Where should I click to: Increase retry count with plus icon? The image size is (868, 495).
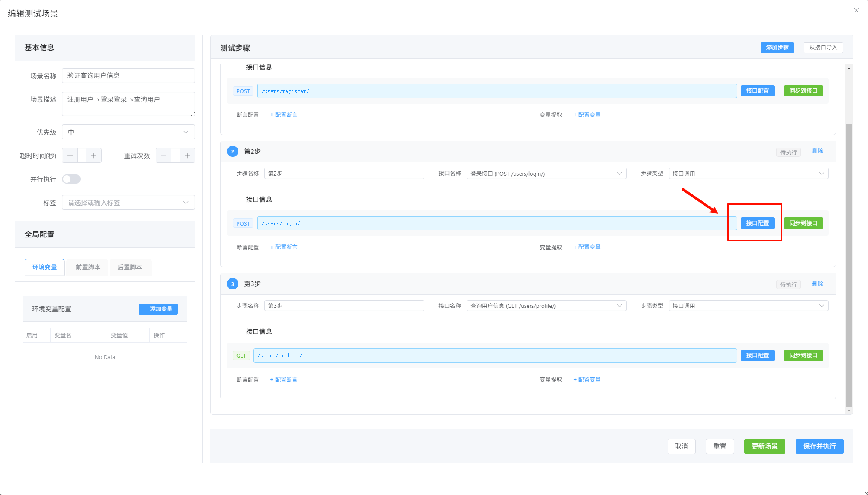tap(187, 156)
